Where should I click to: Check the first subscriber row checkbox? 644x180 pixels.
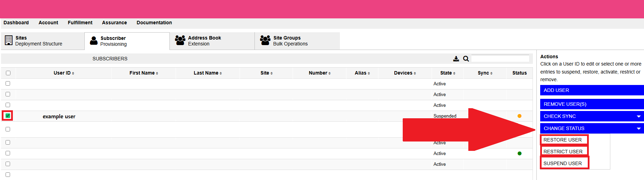tap(8, 84)
